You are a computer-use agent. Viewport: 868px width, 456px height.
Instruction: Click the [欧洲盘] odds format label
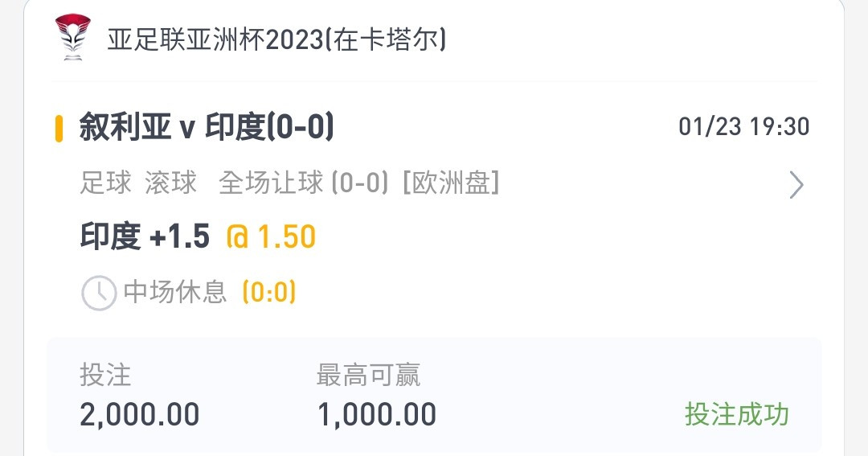tap(451, 183)
